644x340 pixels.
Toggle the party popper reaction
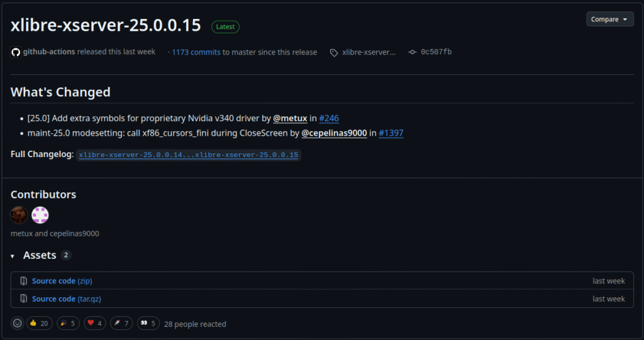point(68,323)
